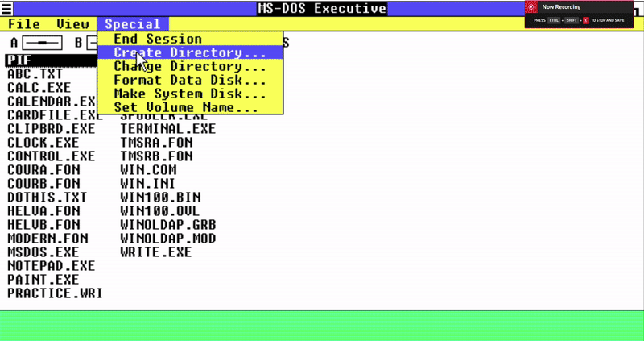This screenshot has width=644, height=341.
Task: Select the TMSRA.FON file
Action: 156,143
